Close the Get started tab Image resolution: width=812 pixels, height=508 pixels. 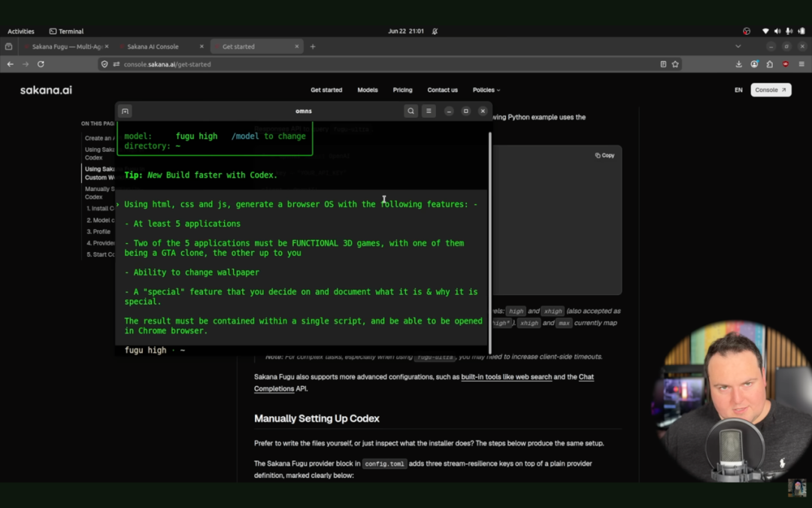pyautogui.click(x=297, y=47)
